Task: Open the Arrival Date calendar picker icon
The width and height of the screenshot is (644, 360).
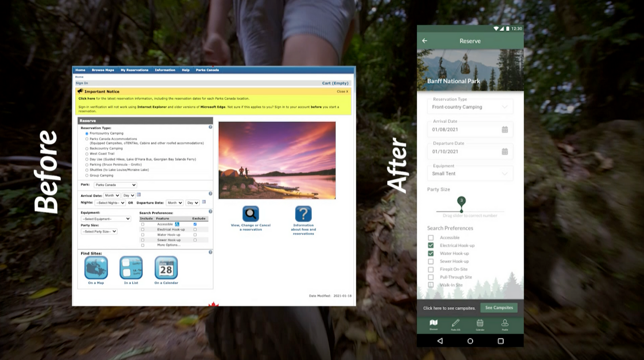Action: (x=139, y=195)
